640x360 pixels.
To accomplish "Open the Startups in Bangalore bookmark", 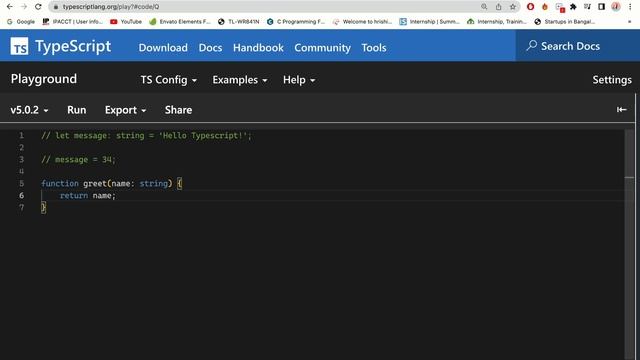I will point(564,22).
